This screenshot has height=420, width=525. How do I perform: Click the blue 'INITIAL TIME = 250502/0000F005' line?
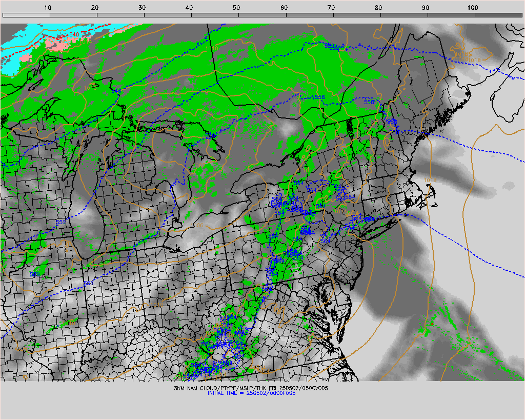pos(251,393)
